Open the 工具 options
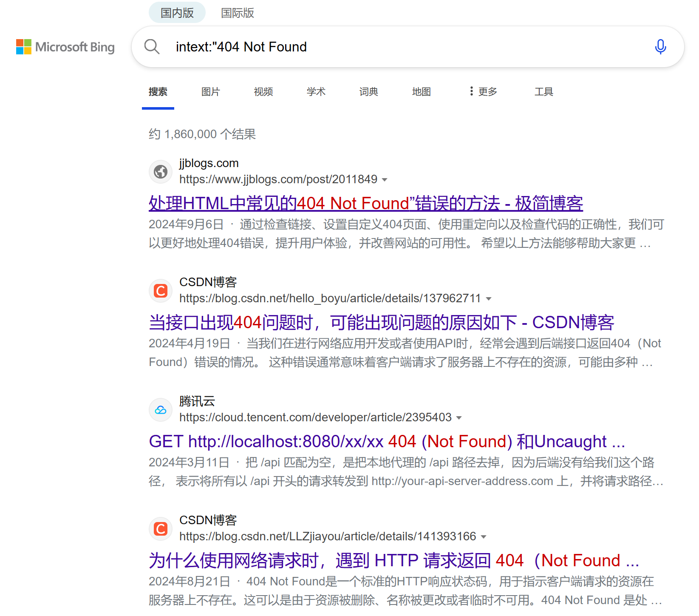The image size is (699, 616). [x=544, y=91]
